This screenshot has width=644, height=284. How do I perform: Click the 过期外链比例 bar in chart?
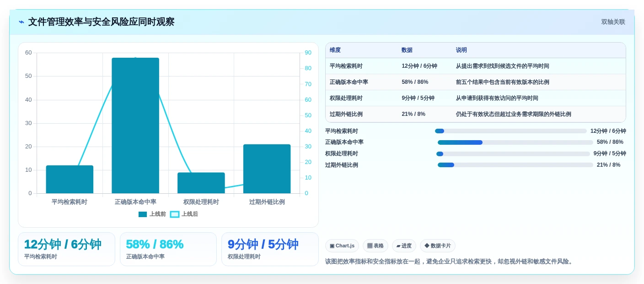[267, 169]
